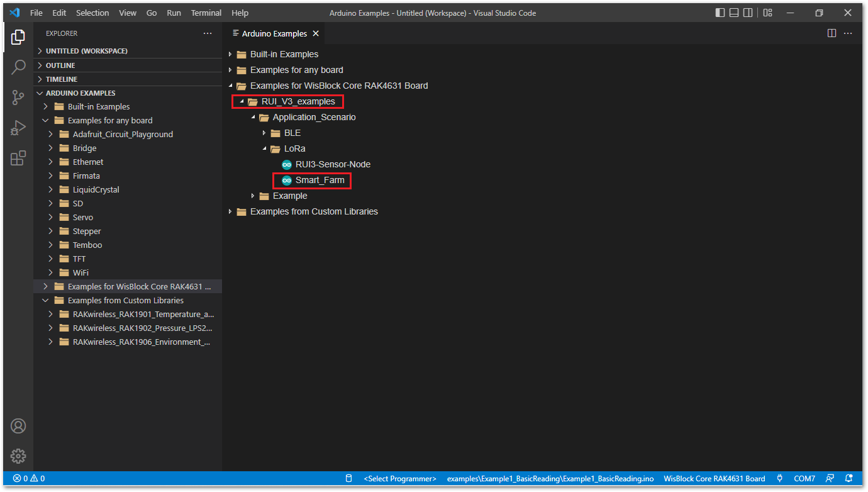Toggle panel layout icon in title bar
Screen dimensions: 868x492
click(x=734, y=13)
